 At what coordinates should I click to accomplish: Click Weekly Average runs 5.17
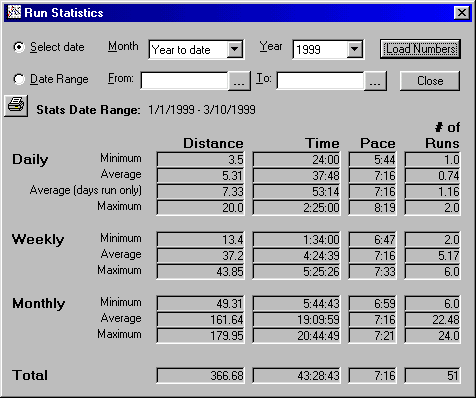click(x=433, y=255)
